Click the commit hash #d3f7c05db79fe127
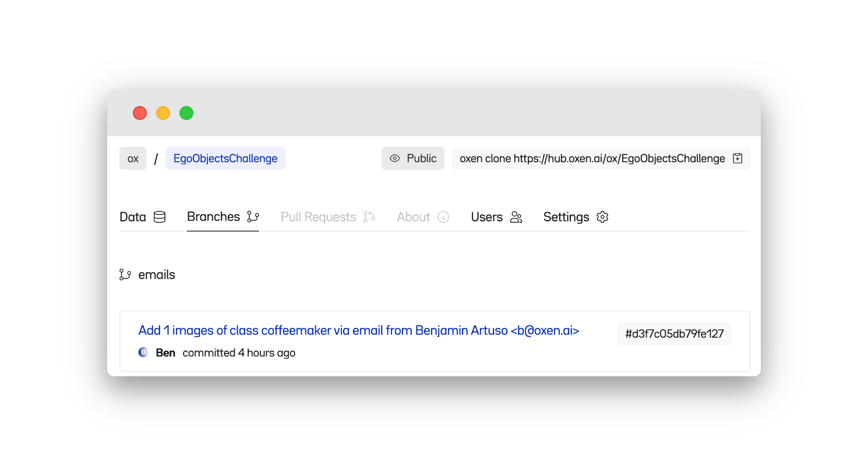The height and width of the screenshot is (466, 868). click(x=674, y=334)
